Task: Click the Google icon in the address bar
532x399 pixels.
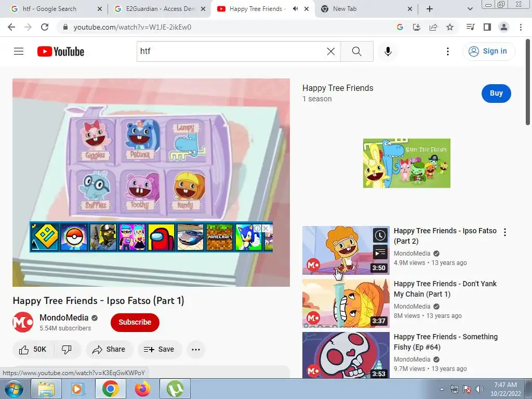Action: pos(400,27)
